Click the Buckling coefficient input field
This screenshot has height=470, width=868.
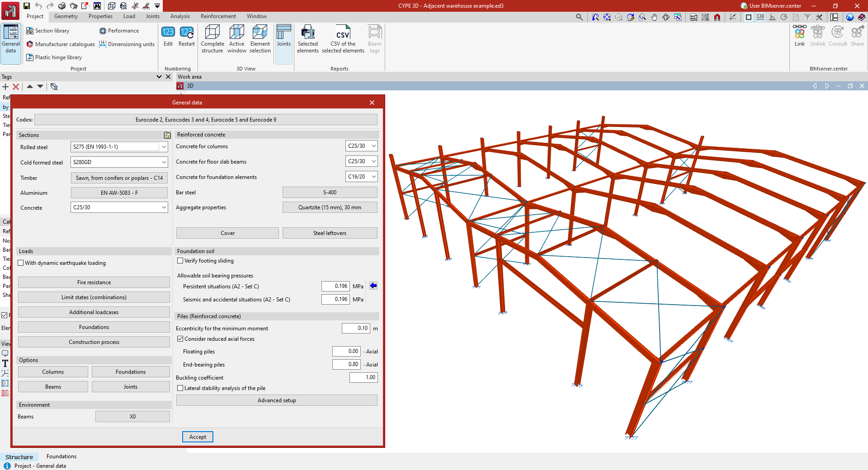click(x=363, y=377)
